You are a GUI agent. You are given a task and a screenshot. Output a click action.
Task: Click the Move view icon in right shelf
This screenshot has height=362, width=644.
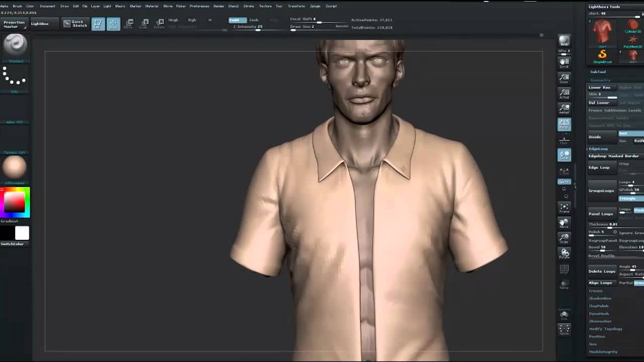[x=564, y=223]
